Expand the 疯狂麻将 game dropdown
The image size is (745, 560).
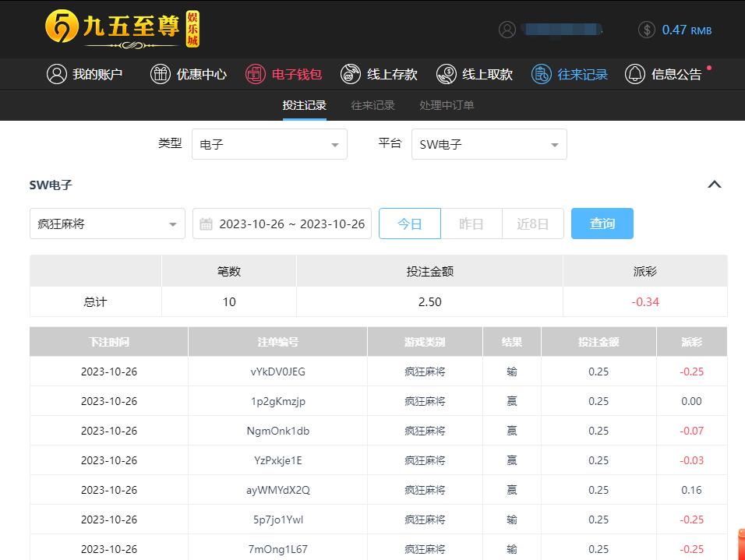108,224
